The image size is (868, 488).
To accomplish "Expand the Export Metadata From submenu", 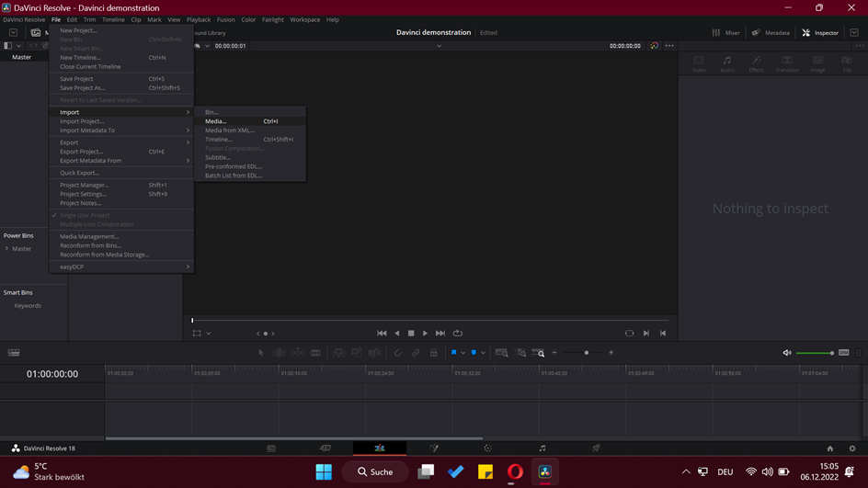I will 121,161.
